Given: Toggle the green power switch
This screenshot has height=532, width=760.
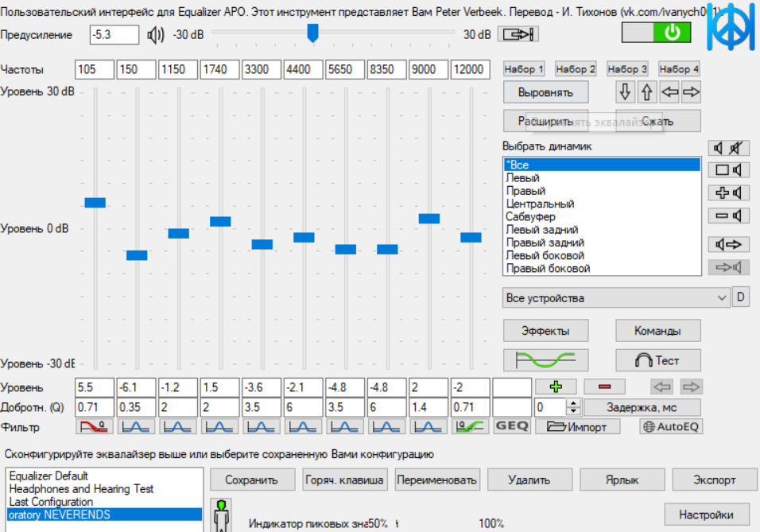Looking at the screenshot, I should point(657,33).
